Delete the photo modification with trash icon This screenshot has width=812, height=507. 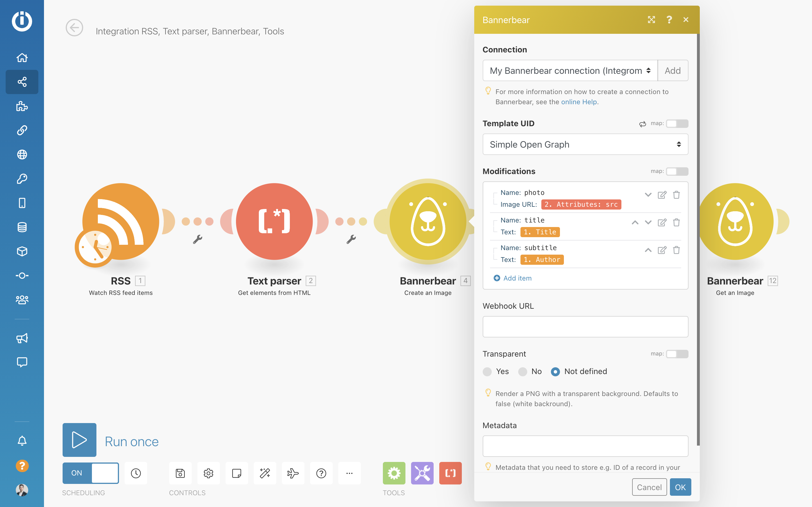[x=676, y=195]
